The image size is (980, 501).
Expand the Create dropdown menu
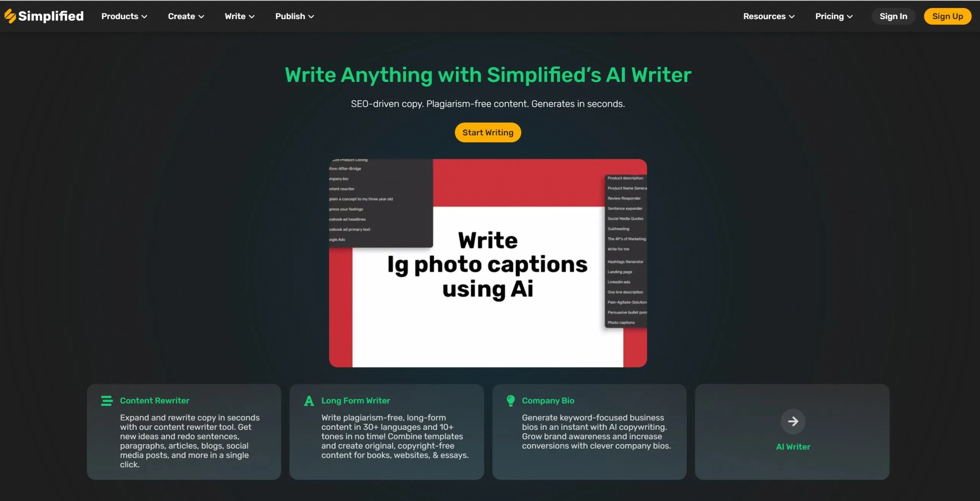pyautogui.click(x=184, y=16)
